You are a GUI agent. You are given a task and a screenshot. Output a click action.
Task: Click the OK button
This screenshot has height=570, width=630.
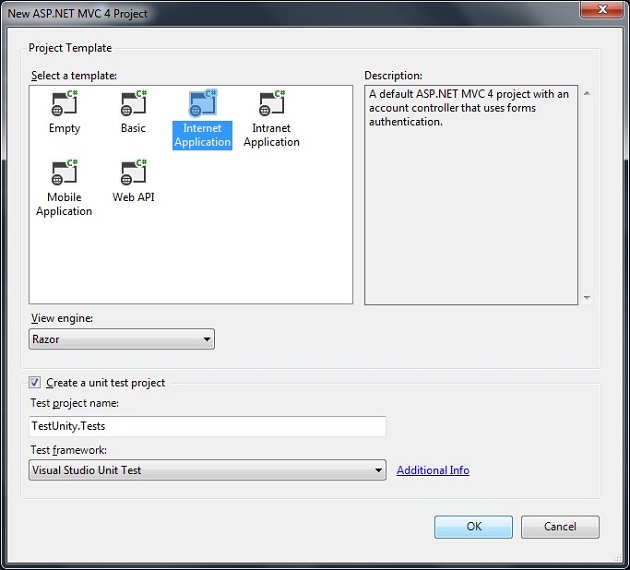click(x=473, y=527)
